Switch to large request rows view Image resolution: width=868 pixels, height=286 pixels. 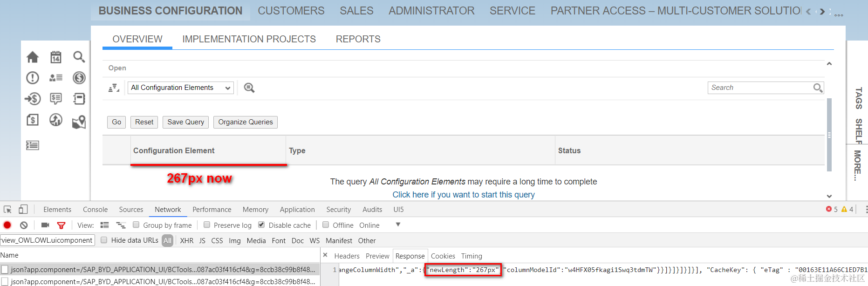coord(105,225)
